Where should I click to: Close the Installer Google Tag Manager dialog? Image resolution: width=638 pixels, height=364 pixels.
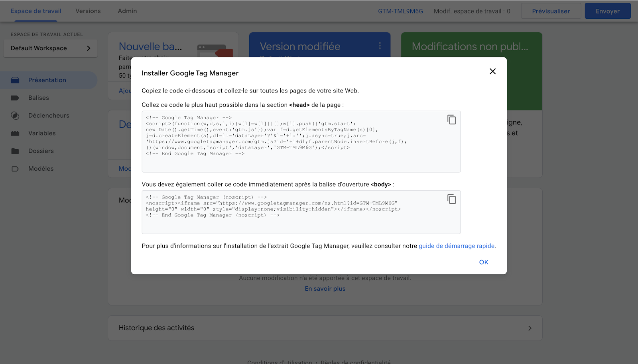click(492, 71)
